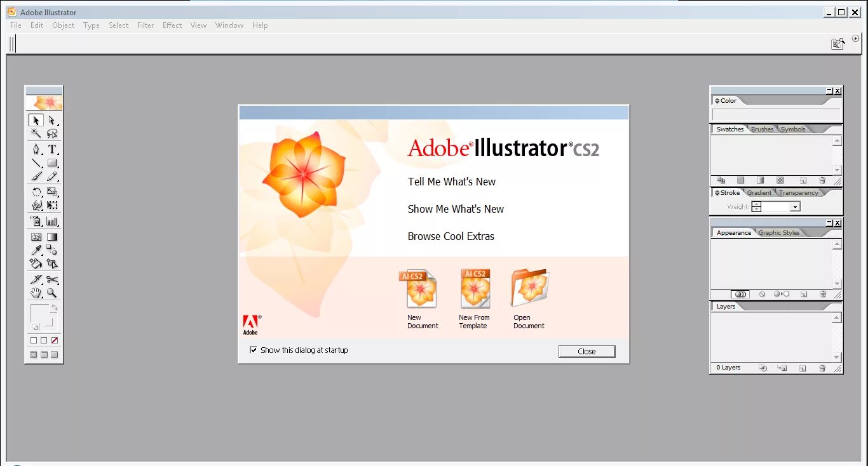Click the None (red slash) swatch button
The width and height of the screenshot is (868, 466).
click(55, 340)
